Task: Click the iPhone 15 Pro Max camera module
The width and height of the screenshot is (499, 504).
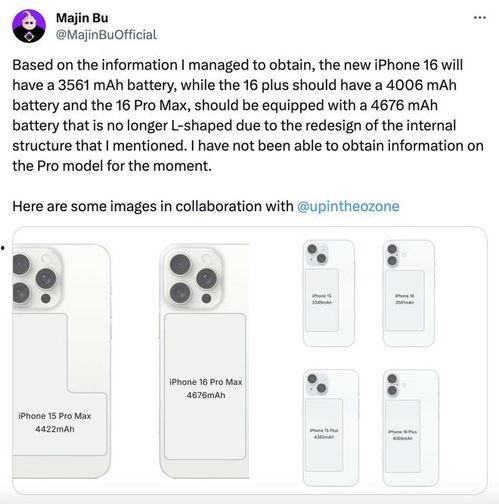Action: 37,279
